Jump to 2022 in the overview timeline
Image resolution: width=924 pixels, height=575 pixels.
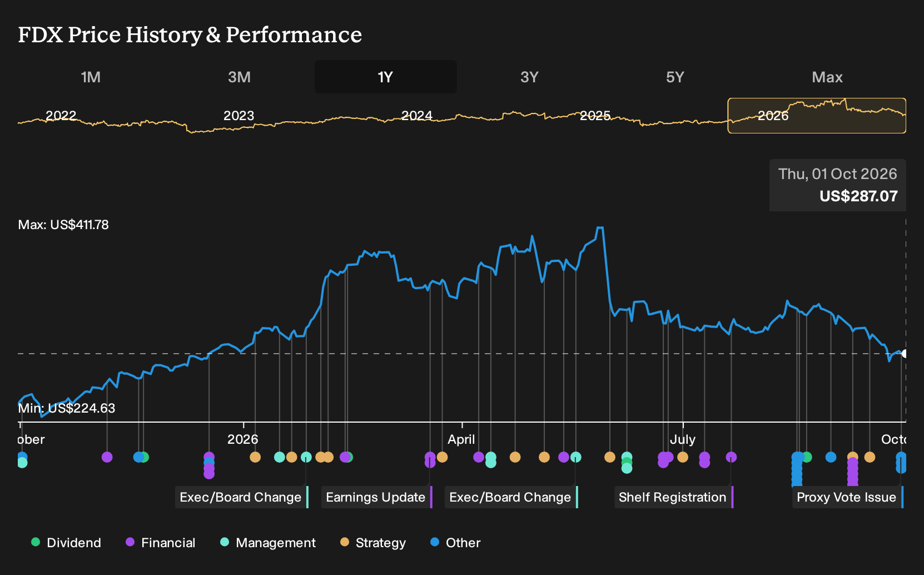(x=61, y=116)
